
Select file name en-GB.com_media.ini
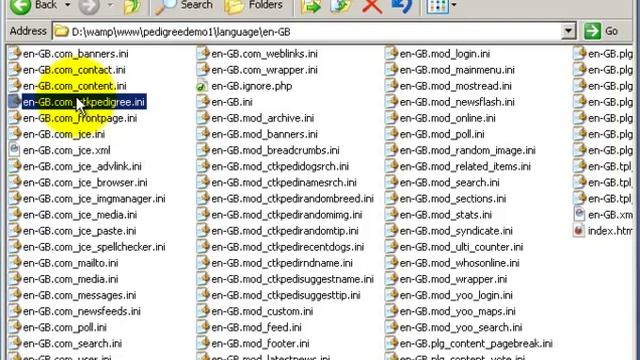pos(71,279)
